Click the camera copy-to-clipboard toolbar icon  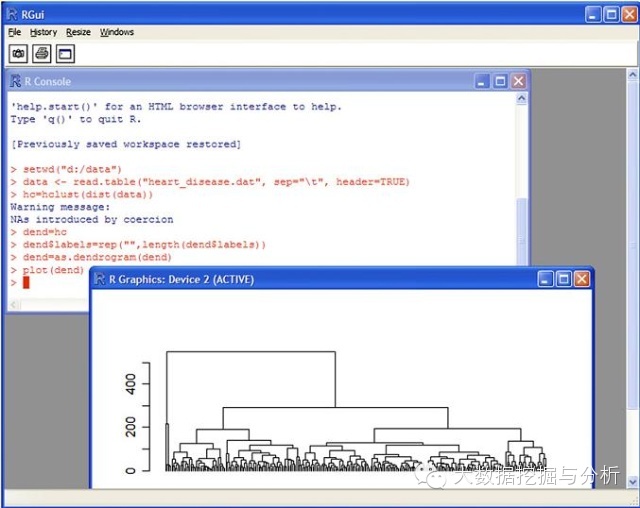click(x=18, y=53)
